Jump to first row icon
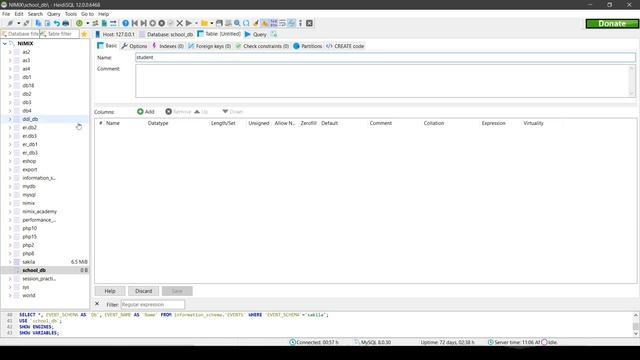 click(x=135, y=23)
